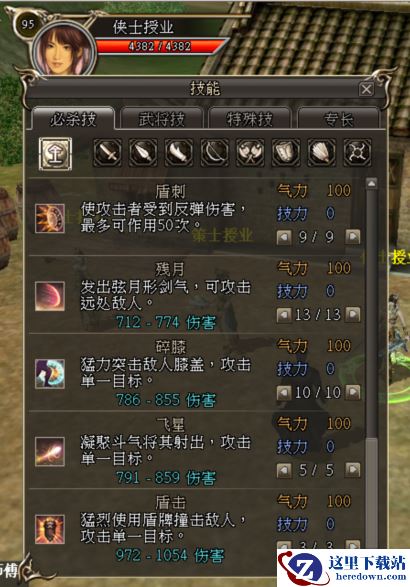The width and height of the screenshot is (410, 587).
Task: Decrease 盾刺 skill level with left arrow
Action: coord(284,237)
